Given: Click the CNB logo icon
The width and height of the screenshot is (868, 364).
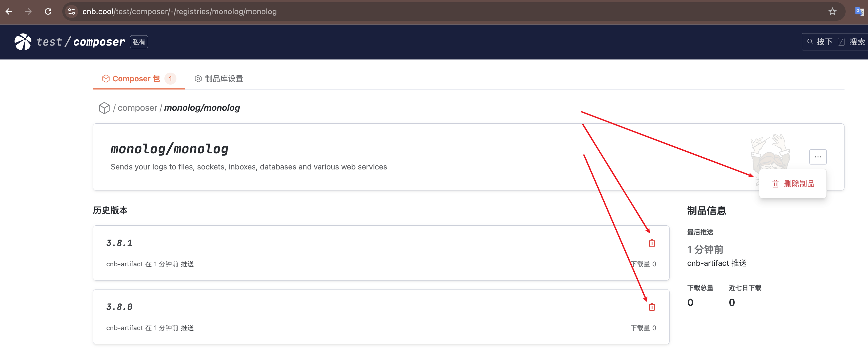Looking at the screenshot, I should tap(23, 42).
